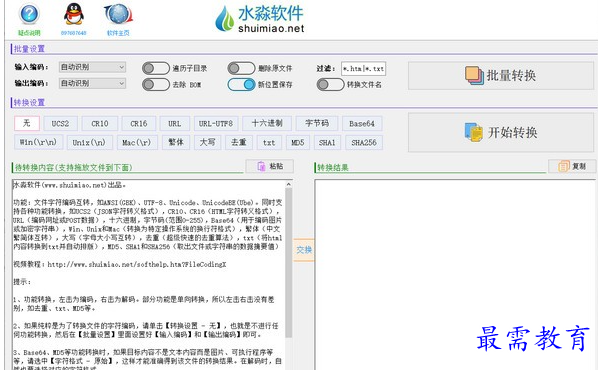The height and width of the screenshot is (370, 598).
Task: Click the 复制 copy button
Action: click(572, 166)
